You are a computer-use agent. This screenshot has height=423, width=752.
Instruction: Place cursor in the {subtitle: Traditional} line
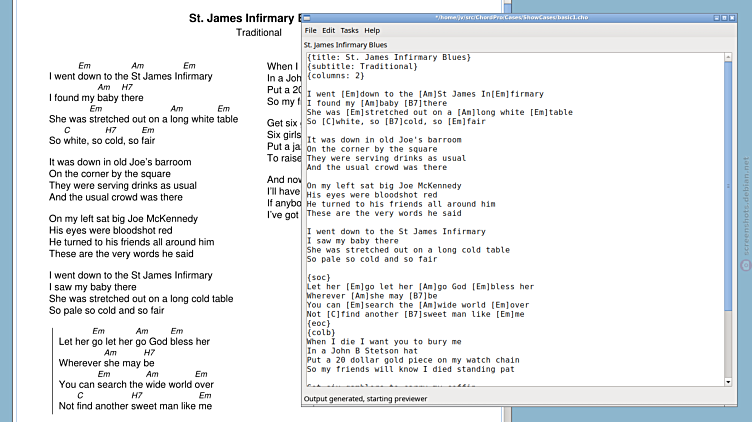point(358,66)
